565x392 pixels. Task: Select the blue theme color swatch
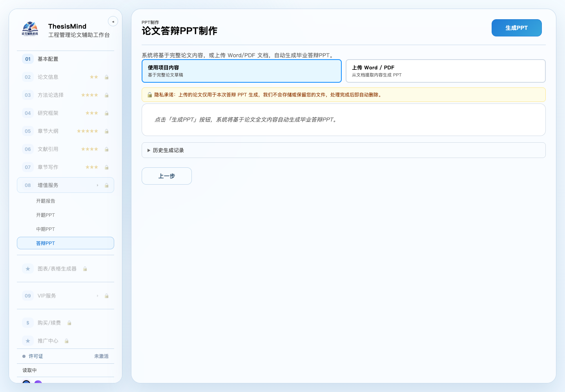(26, 383)
